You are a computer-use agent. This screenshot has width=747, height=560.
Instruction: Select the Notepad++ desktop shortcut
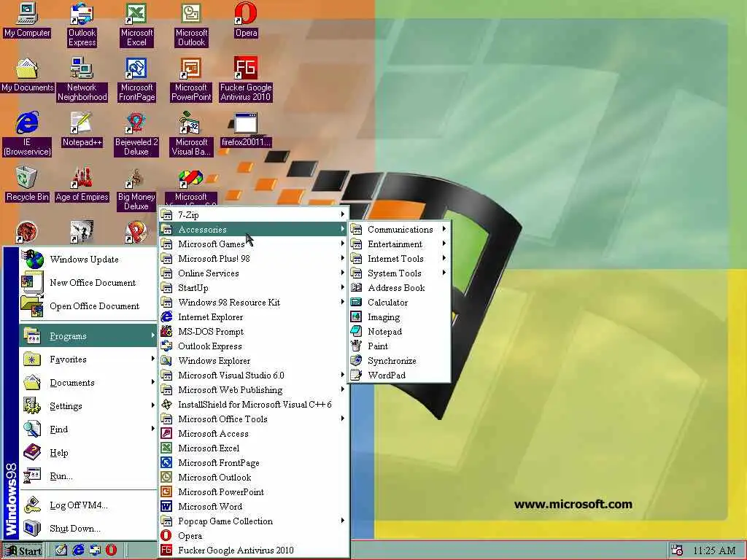82,130
